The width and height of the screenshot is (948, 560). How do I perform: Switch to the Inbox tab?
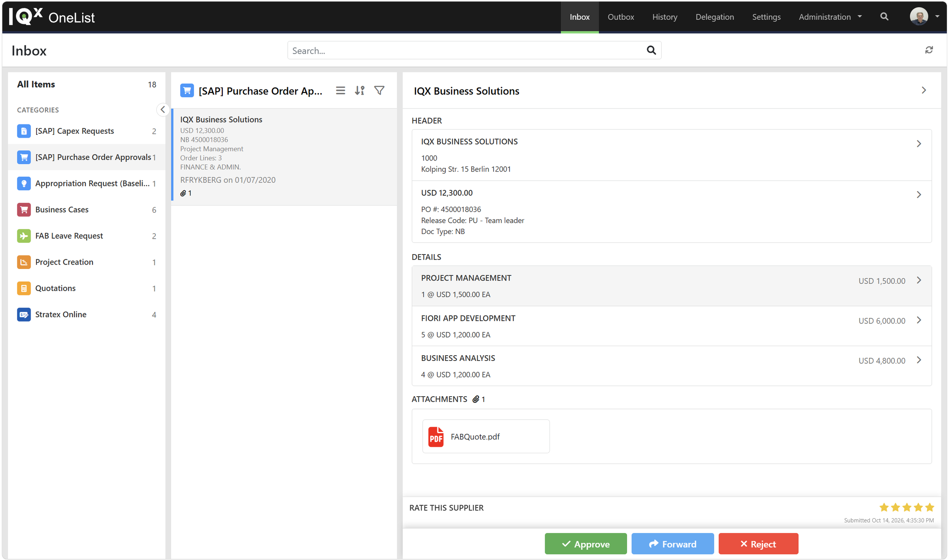(579, 17)
